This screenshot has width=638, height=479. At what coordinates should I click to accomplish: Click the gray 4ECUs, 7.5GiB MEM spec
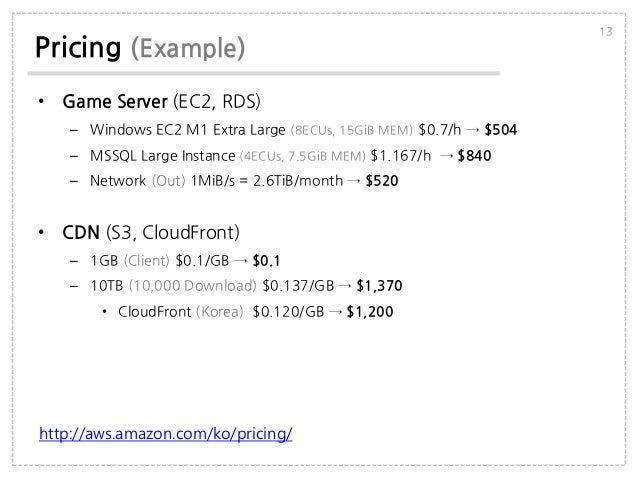301,156
